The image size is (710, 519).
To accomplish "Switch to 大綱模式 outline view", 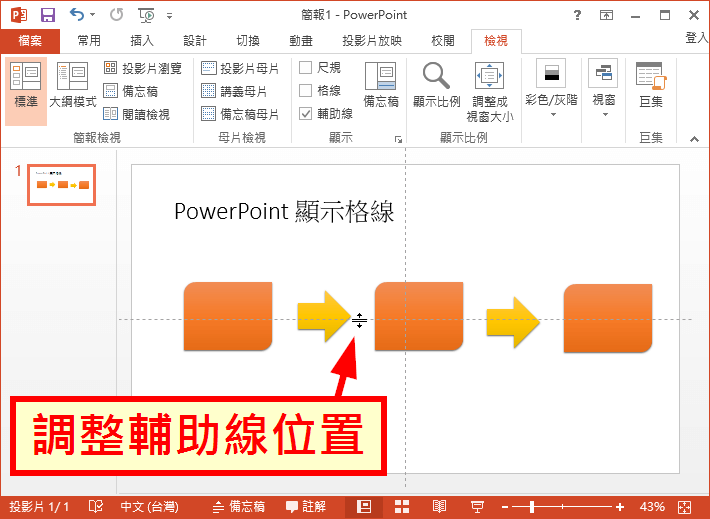I will pos(72,85).
